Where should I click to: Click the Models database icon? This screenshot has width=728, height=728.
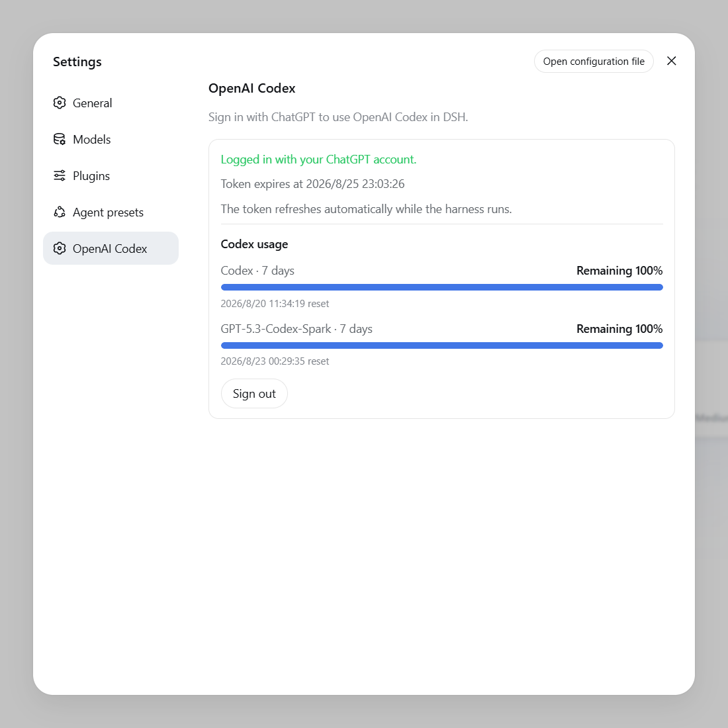pos(60,139)
